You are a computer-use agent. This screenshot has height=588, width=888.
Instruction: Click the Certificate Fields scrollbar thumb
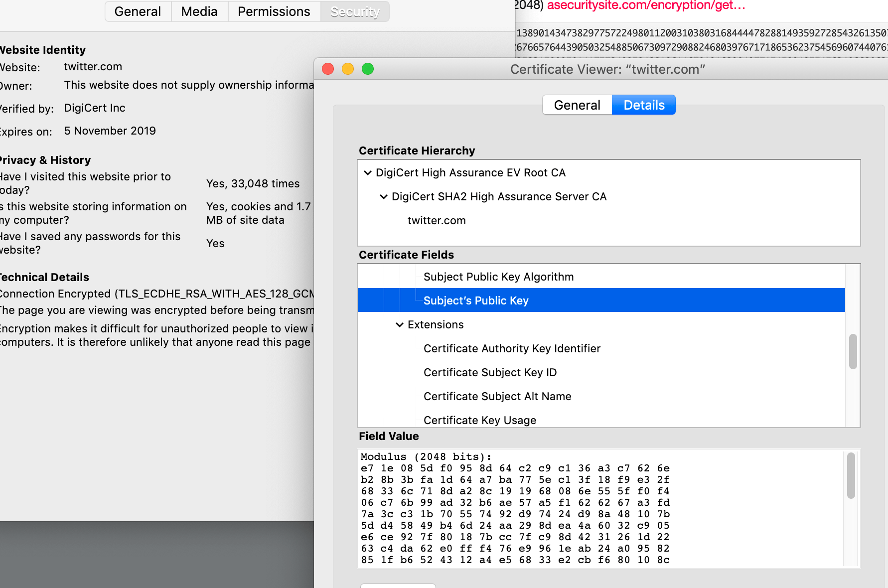click(853, 351)
